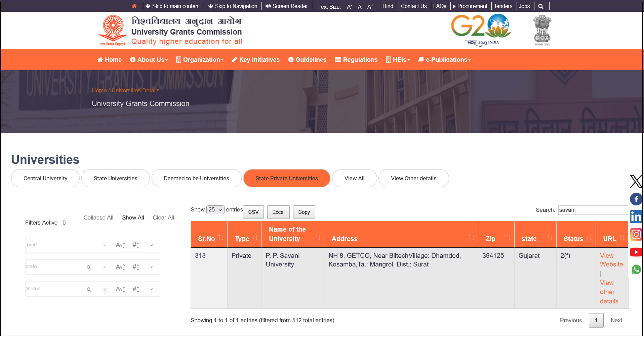
Task: Click the Copy button
Action: 304,212
